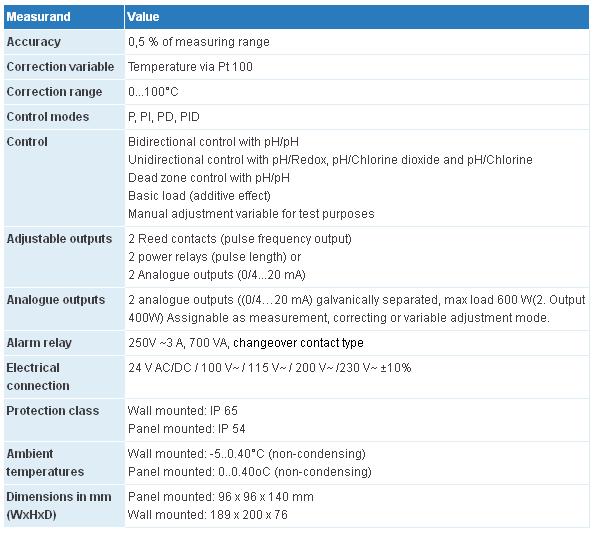Click the 'P, PI, PD, PID' value
The width and height of the screenshot is (598, 535).
(164, 117)
